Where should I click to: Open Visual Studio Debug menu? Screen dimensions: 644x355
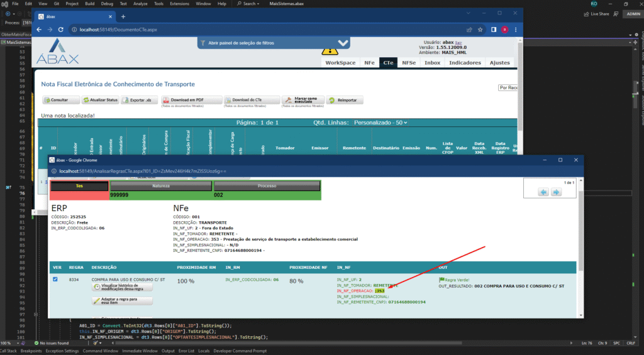pyautogui.click(x=108, y=4)
